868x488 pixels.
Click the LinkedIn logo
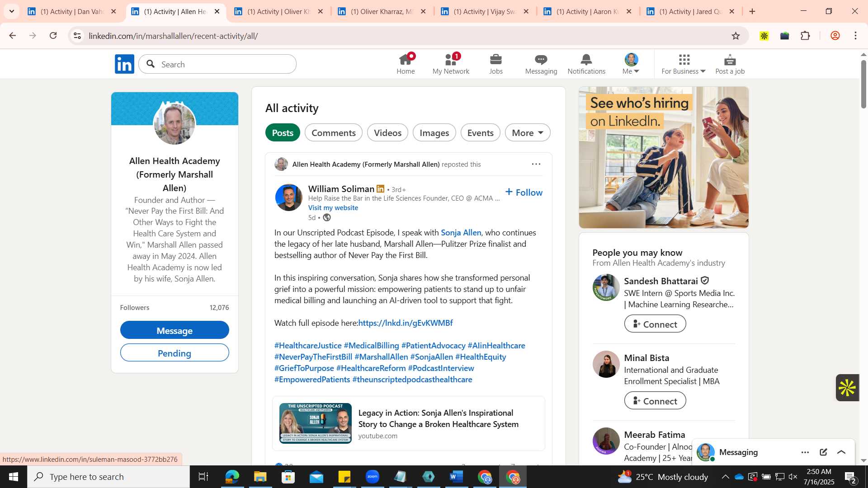click(x=124, y=64)
